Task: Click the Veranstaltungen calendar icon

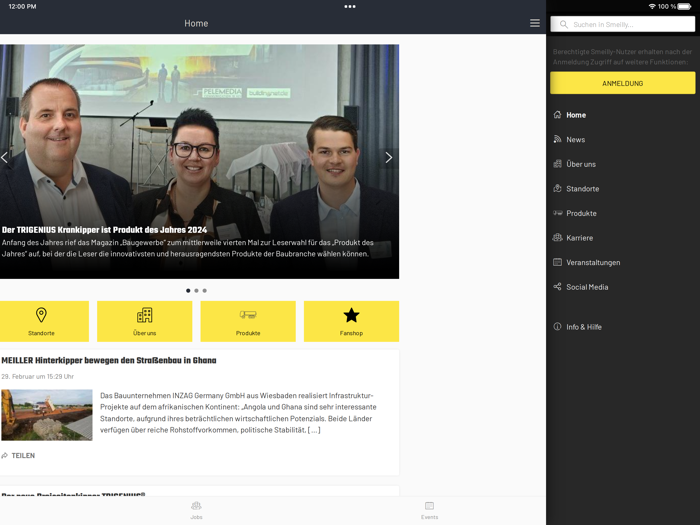Action: pos(557,262)
